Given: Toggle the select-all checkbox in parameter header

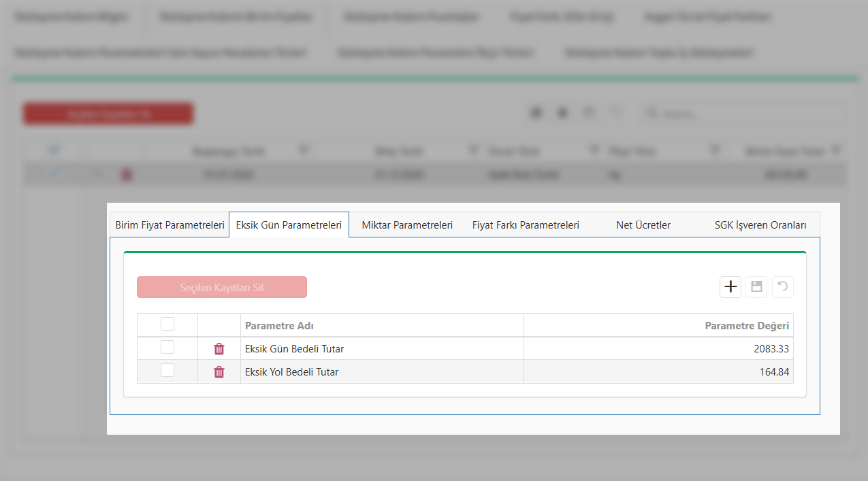Looking at the screenshot, I should click(x=167, y=325).
